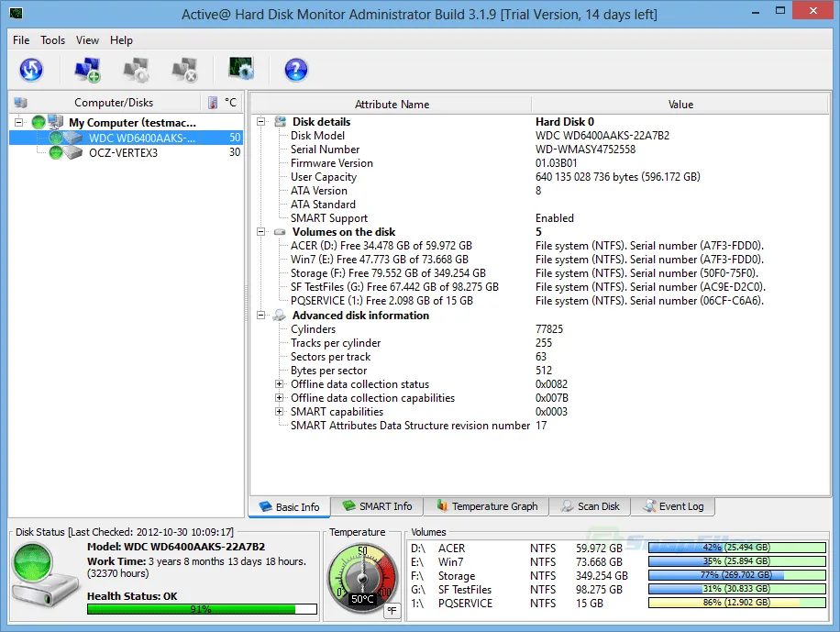Click the Refresh toolbar icon
This screenshot has width=840, height=632.
31,70
